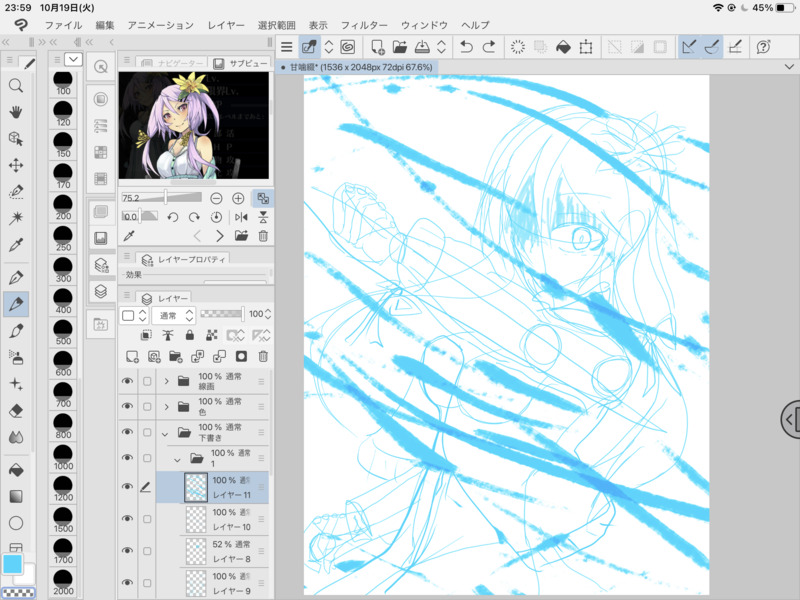Select the 300 brush size preset
Viewport: 800px width, 600px height.
pos(64,272)
